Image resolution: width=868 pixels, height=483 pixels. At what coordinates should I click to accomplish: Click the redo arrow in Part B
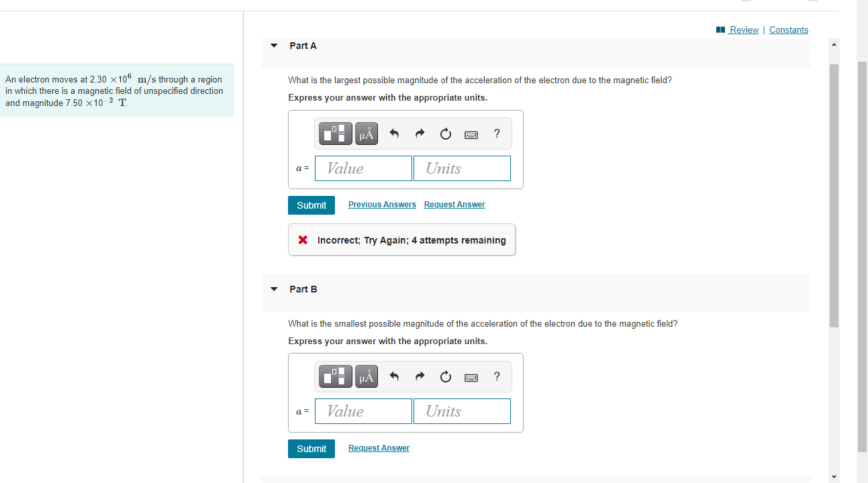coord(420,376)
